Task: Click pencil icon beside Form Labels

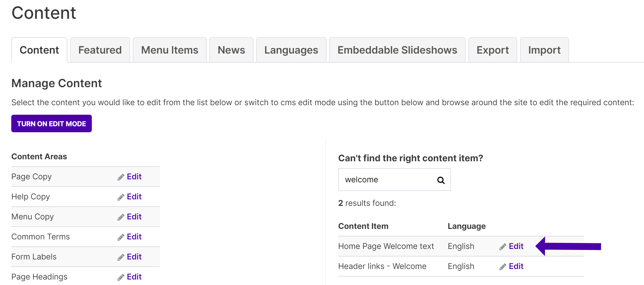Action: pyautogui.click(x=121, y=257)
